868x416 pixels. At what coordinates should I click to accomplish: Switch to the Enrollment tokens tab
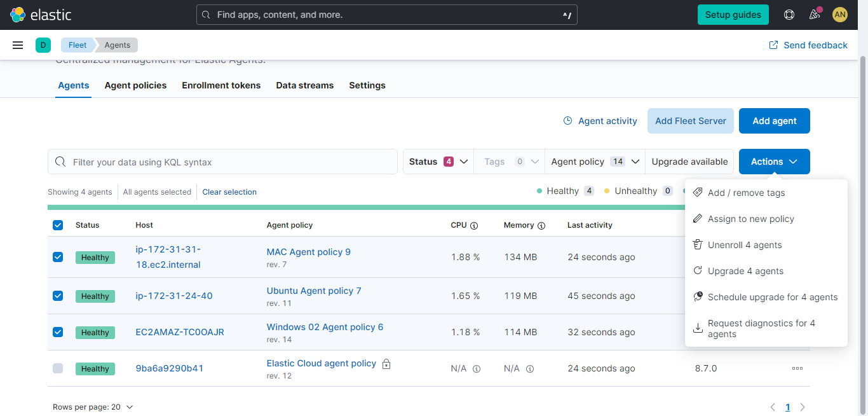pyautogui.click(x=221, y=85)
